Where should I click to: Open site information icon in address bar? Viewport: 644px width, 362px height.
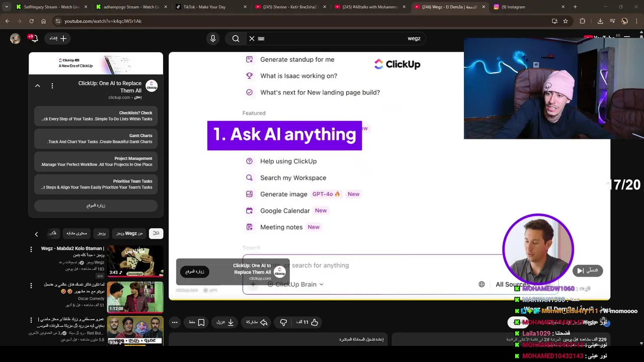(58, 21)
